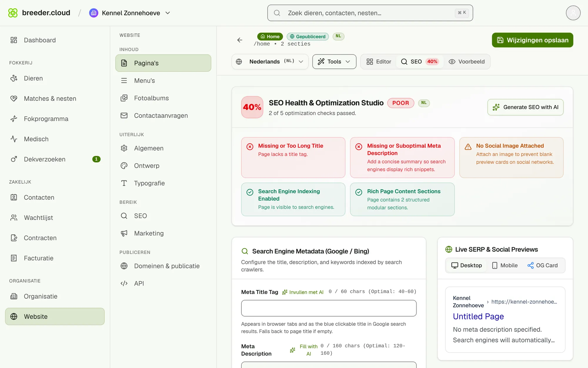Click the Medisch pulse icon
Image resolution: width=588 pixels, height=368 pixels.
(14, 139)
